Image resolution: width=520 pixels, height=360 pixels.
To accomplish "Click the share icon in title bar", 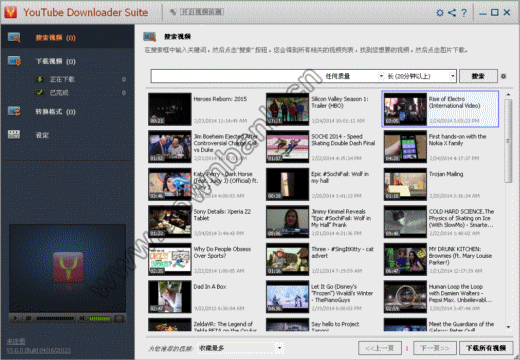I will point(452,13).
